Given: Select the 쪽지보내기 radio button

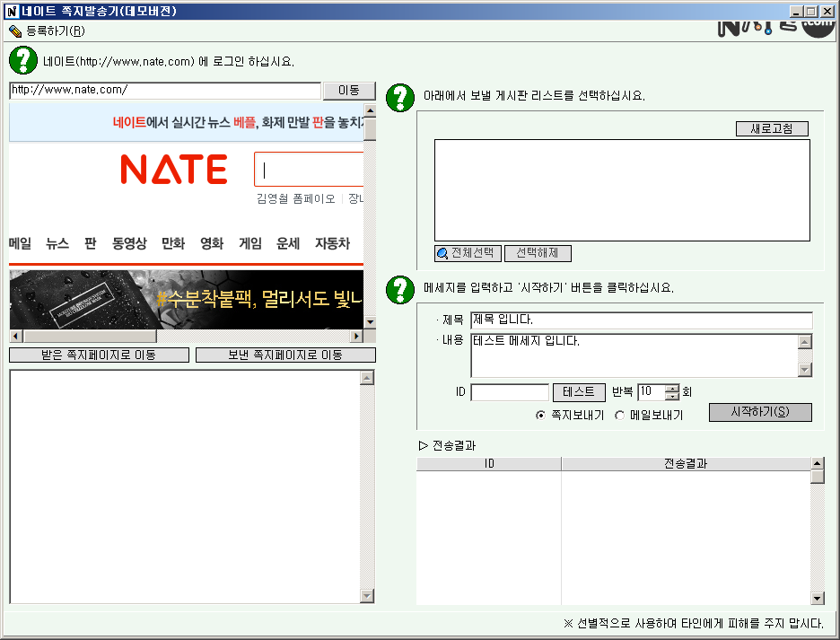Looking at the screenshot, I should click(540, 416).
